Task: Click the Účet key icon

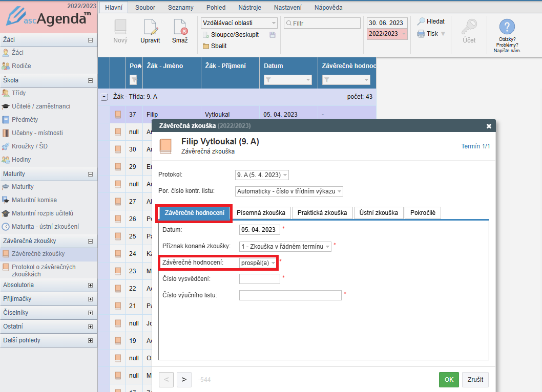Action: [469, 28]
